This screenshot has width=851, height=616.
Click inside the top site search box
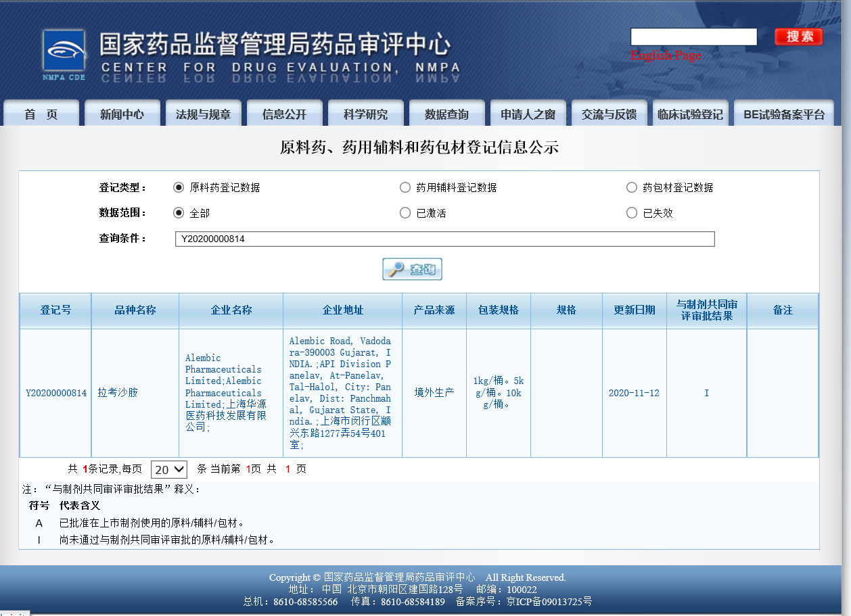[x=693, y=37]
